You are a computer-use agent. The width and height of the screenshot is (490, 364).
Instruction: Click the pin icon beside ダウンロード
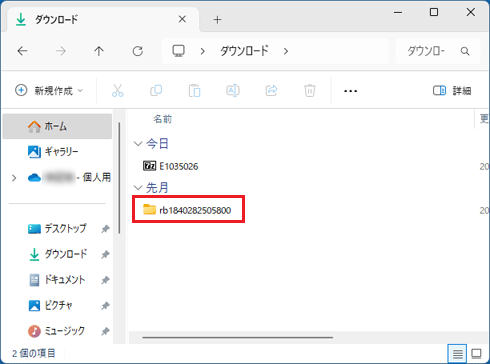click(x=105, y=255)
